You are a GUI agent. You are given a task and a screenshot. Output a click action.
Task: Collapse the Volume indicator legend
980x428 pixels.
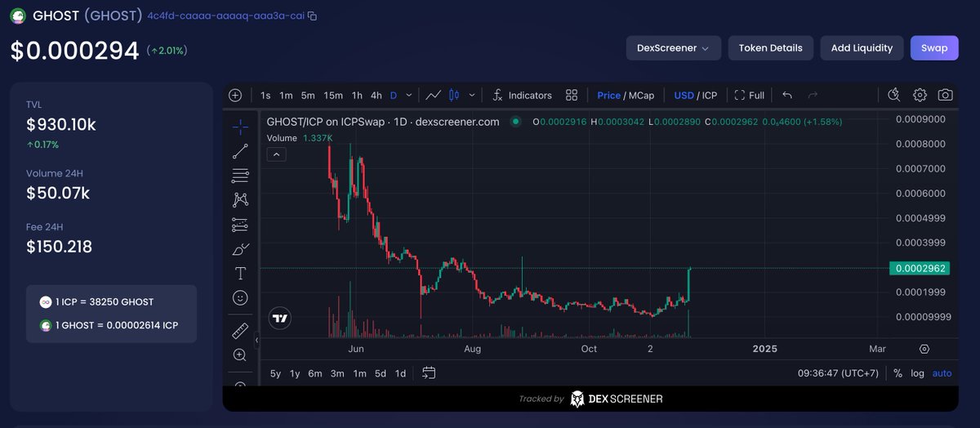pos(275,154)
